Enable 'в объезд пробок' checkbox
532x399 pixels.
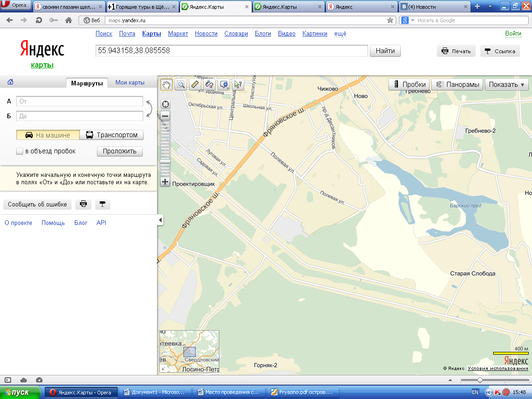[20, 151]
